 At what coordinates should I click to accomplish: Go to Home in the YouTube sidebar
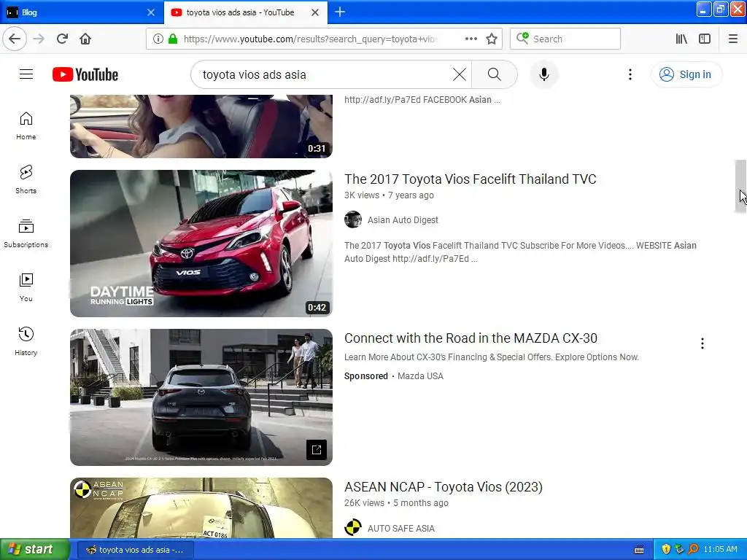26,126
